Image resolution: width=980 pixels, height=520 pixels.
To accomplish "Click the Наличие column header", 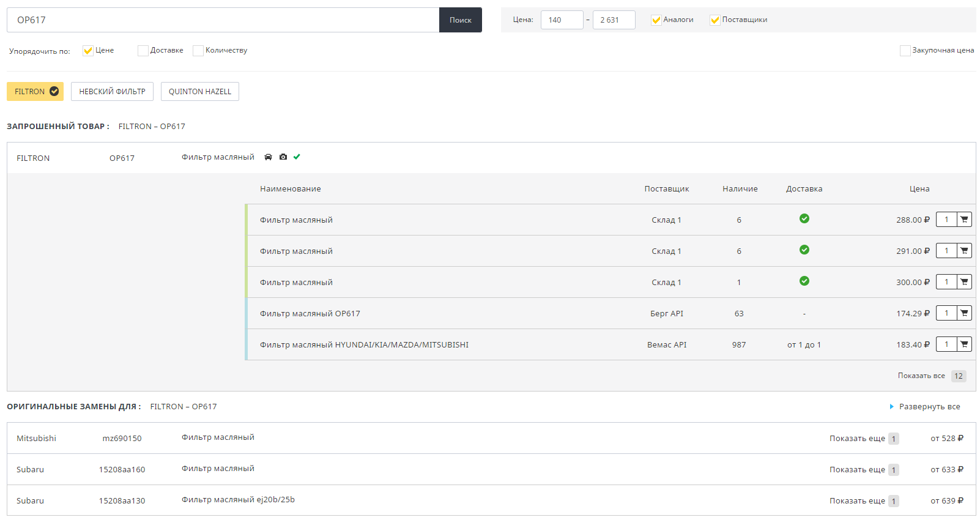I will (740, 189).
